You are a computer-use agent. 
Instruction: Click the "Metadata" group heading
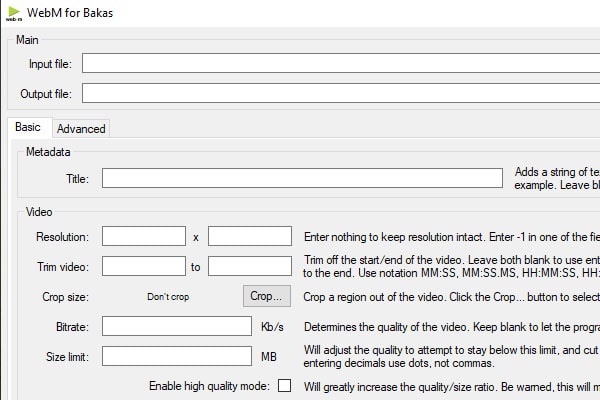click(48, 152)
